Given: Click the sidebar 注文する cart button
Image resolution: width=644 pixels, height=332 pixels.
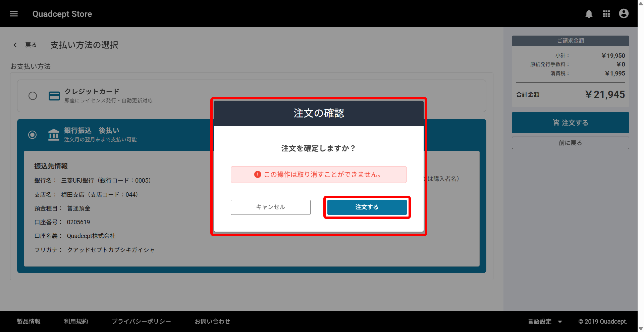Looking at the screenshot, I should (x=570, y=123).
